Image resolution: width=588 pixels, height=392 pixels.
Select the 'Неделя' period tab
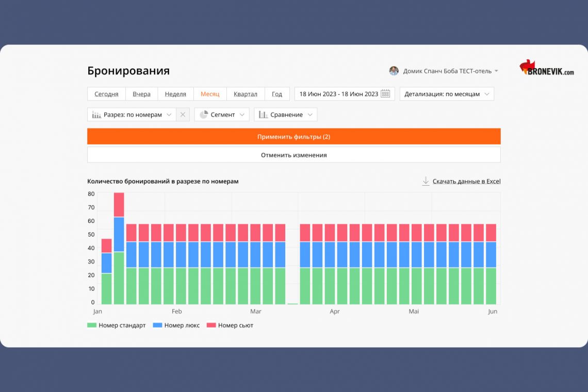click(175, 94)
